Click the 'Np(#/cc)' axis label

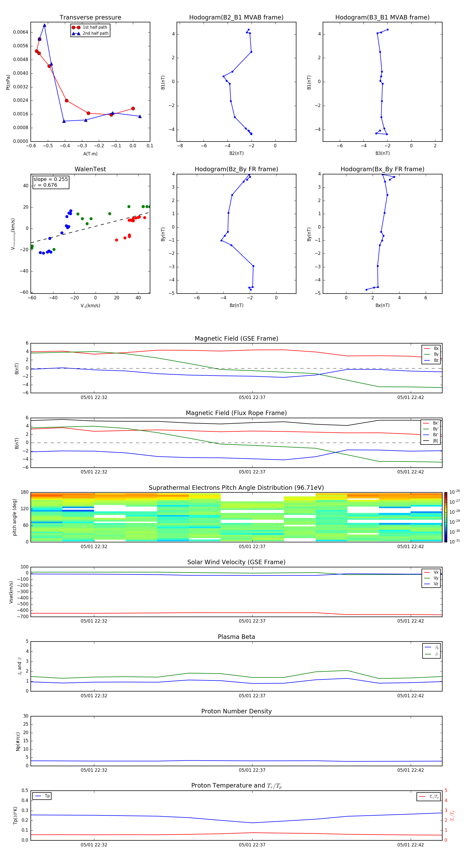(18, 741)
